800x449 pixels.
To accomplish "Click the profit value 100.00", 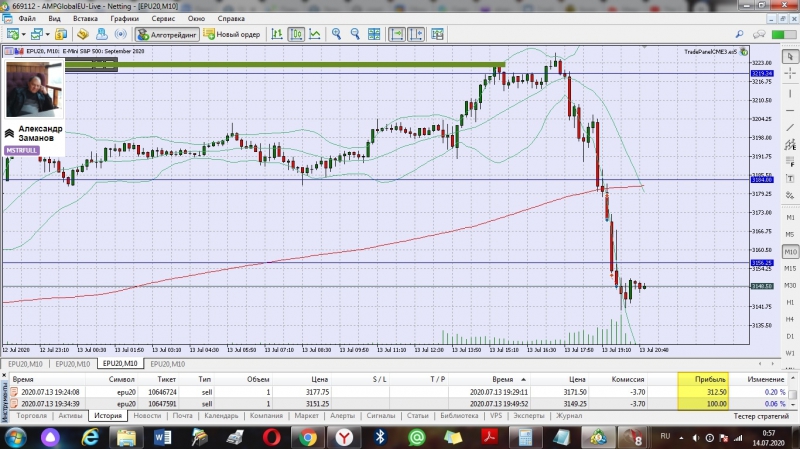I will pos(716,404).
